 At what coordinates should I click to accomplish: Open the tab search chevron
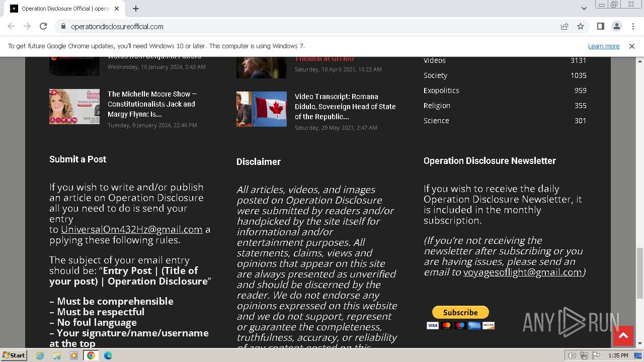point(584,9)
